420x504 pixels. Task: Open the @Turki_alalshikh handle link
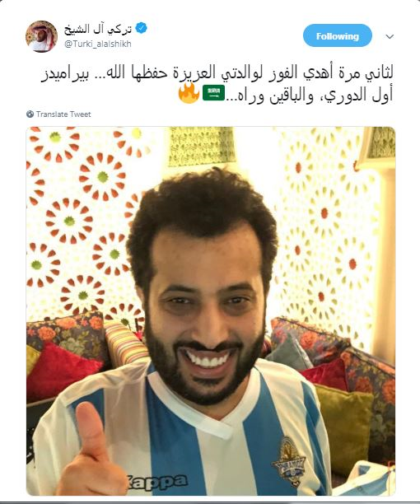98,44
